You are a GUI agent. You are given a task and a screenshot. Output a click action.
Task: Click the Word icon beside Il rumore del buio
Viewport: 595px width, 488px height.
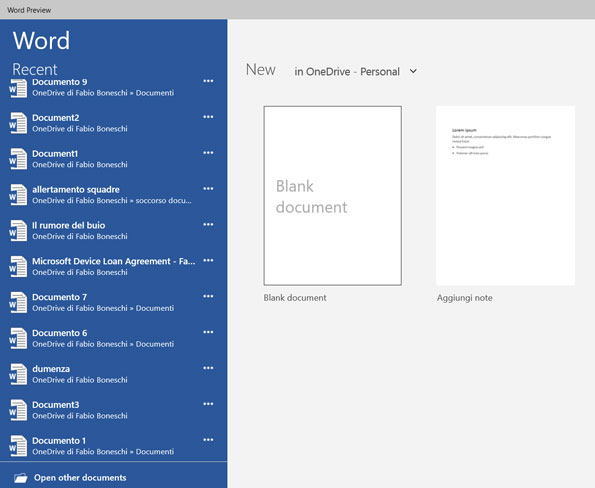tap(18, 231)
